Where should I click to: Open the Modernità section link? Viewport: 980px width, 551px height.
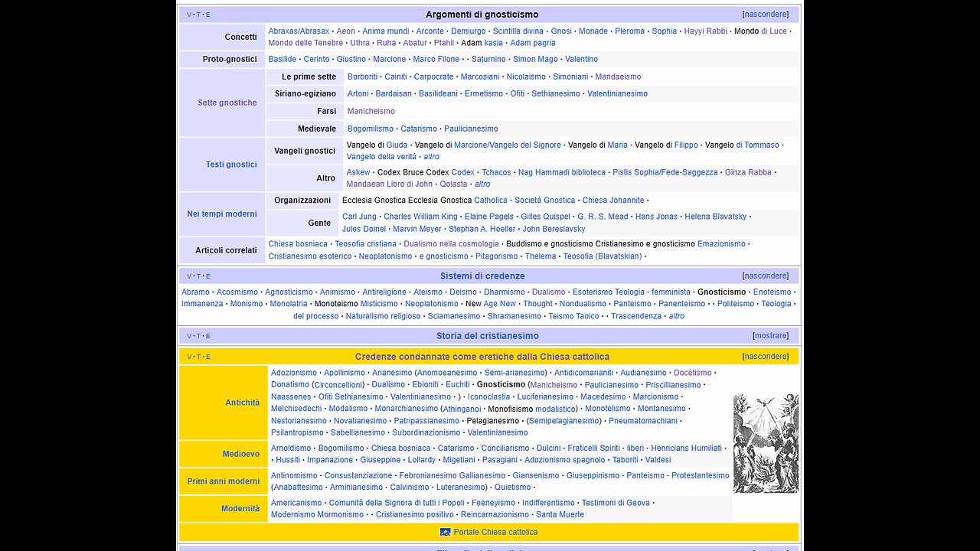[240, 508]
